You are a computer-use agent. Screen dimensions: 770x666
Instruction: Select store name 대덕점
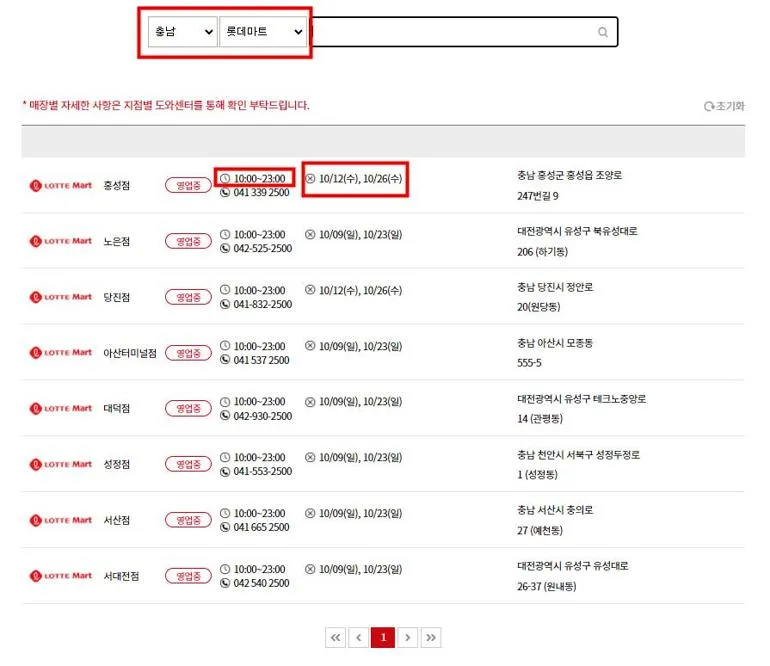tap(116, 409)
